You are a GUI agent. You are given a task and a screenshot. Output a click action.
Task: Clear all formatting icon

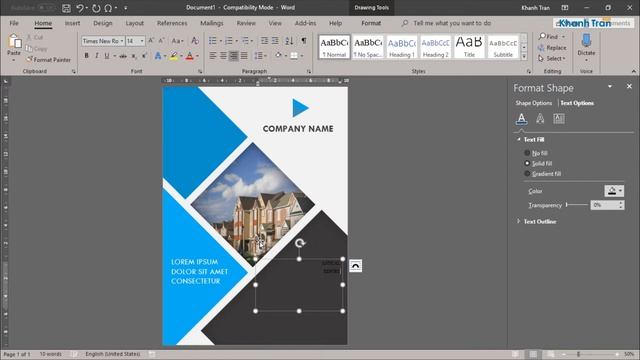click(195, 40)
